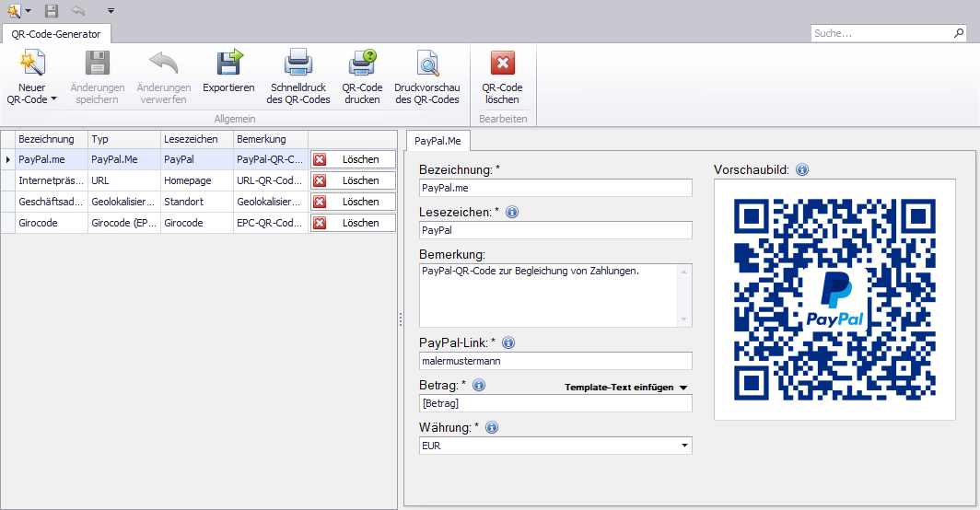Select the Internetpräs… row
This screenshot has height=510, width=980.
tap(199, 180)
